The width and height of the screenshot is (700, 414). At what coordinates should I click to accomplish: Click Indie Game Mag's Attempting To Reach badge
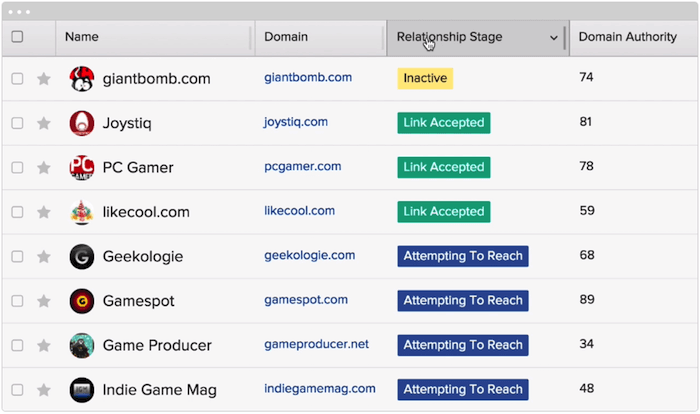coord(463,389)
